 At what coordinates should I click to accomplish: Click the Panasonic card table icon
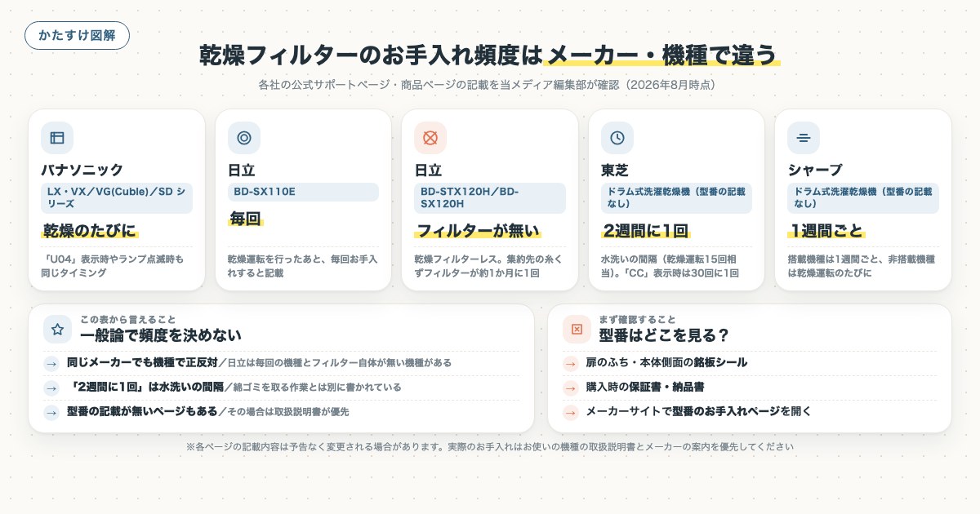pos(57,138)
